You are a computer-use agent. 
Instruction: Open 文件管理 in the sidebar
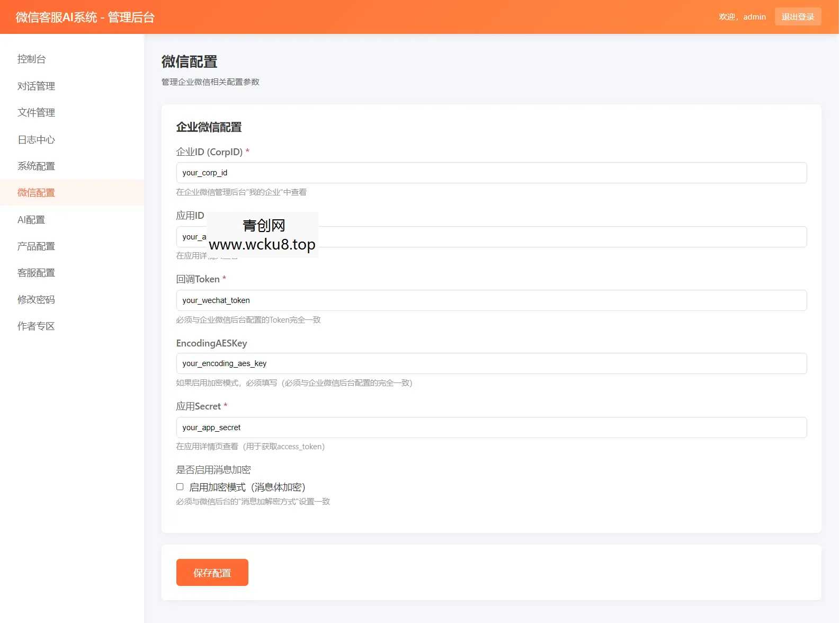pos(72,112)
